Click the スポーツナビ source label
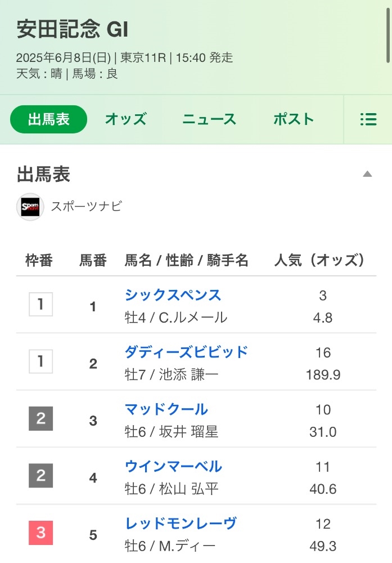 [86, 207]
